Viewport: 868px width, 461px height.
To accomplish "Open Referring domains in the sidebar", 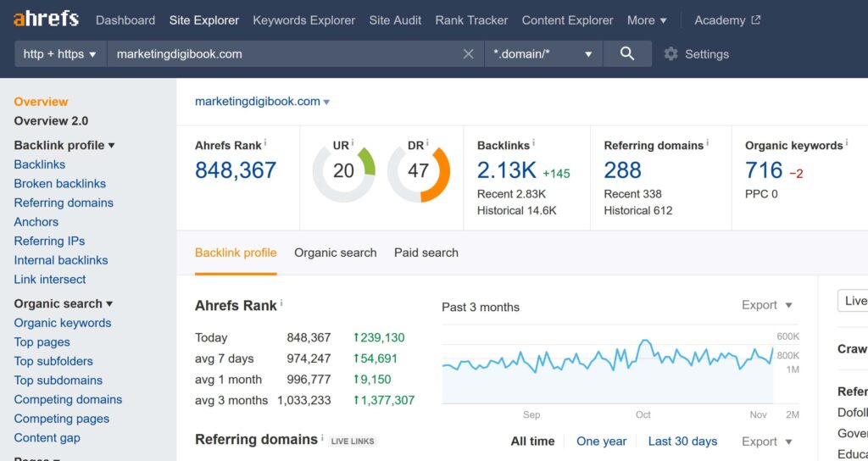I will click(x=64, y=203).
